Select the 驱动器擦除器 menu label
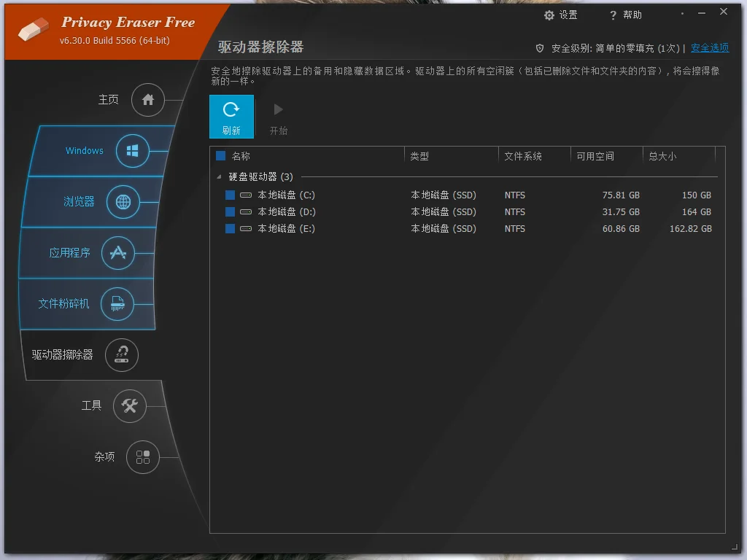The image size is (747, 560). pos(63,355)
